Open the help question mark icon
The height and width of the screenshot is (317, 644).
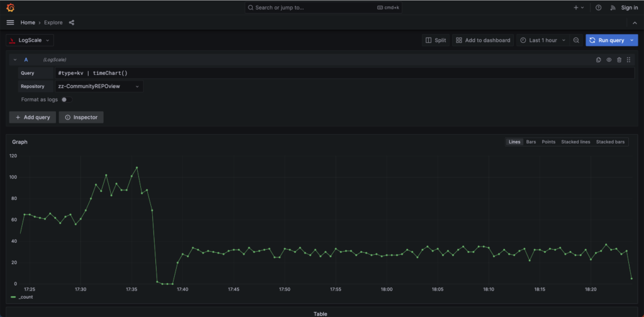pyautogui.click(x=599, y=8)
